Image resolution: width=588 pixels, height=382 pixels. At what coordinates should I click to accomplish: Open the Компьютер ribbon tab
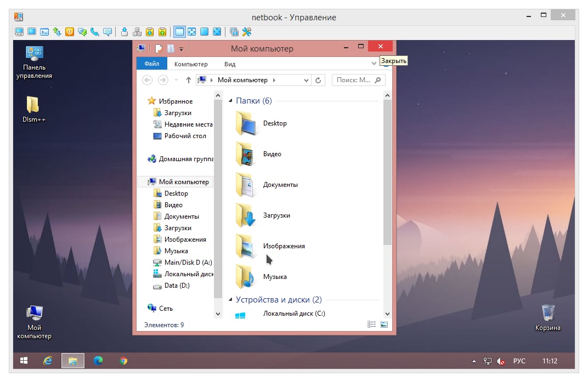coord(191,64)
